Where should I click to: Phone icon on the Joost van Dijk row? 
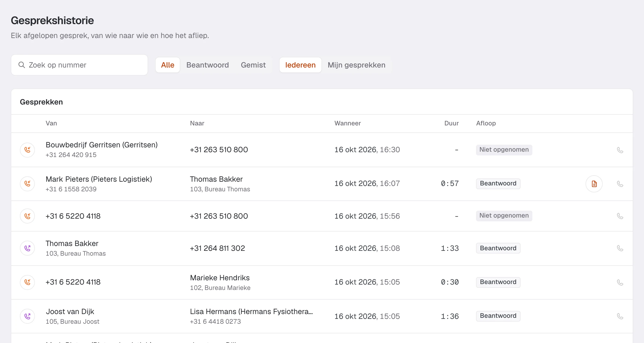620,316
